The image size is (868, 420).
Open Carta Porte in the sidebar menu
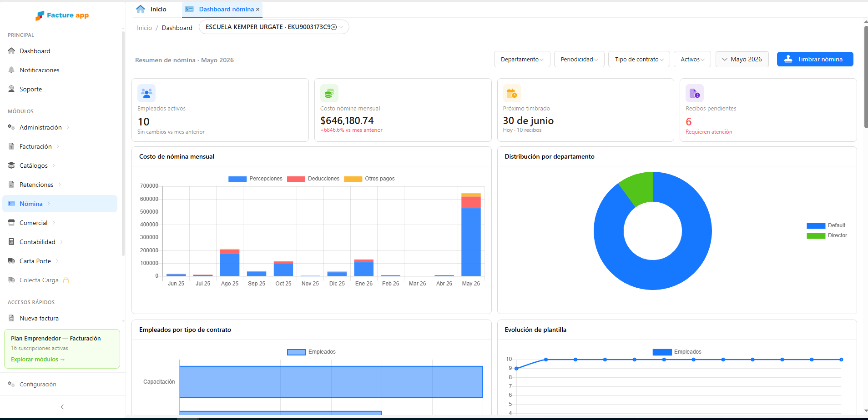(x=60, y=261)
